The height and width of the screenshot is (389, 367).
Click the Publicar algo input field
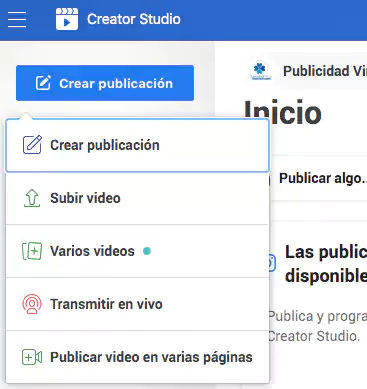pos(318,178)
